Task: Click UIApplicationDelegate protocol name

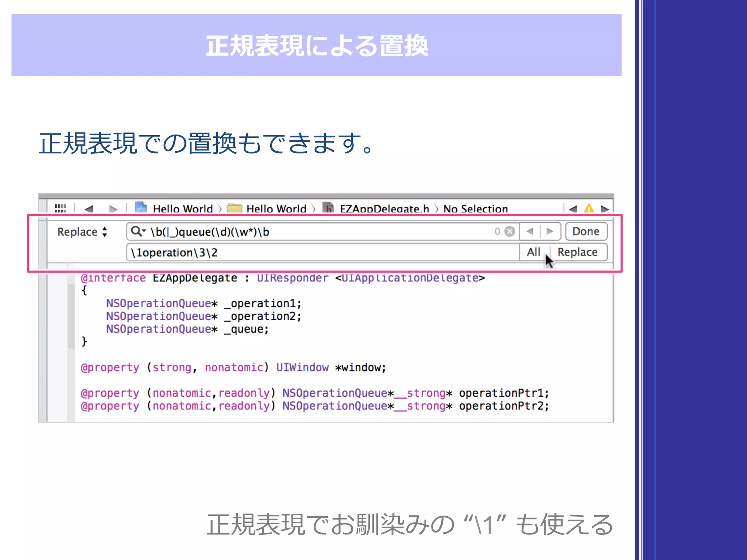Action: click(410, 278)
